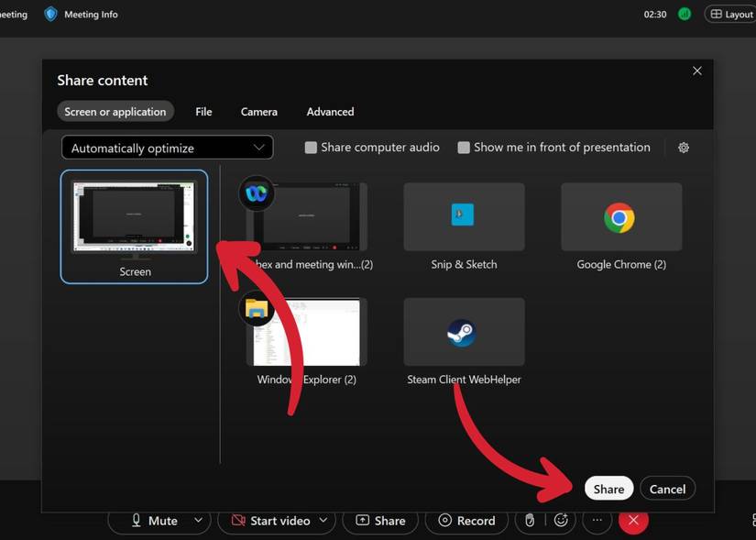
Task: Click the green connection indicator
Action: coord(685,14)
